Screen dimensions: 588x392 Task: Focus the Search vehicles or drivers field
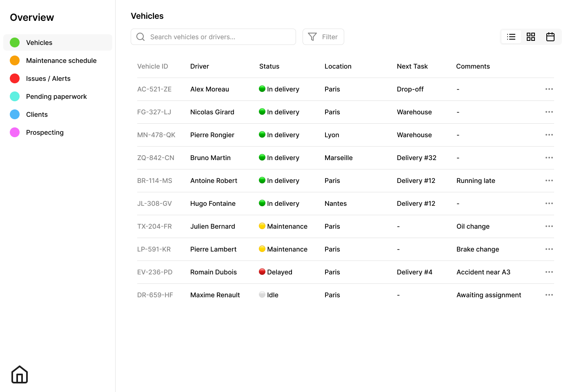[x=220, y=37]
